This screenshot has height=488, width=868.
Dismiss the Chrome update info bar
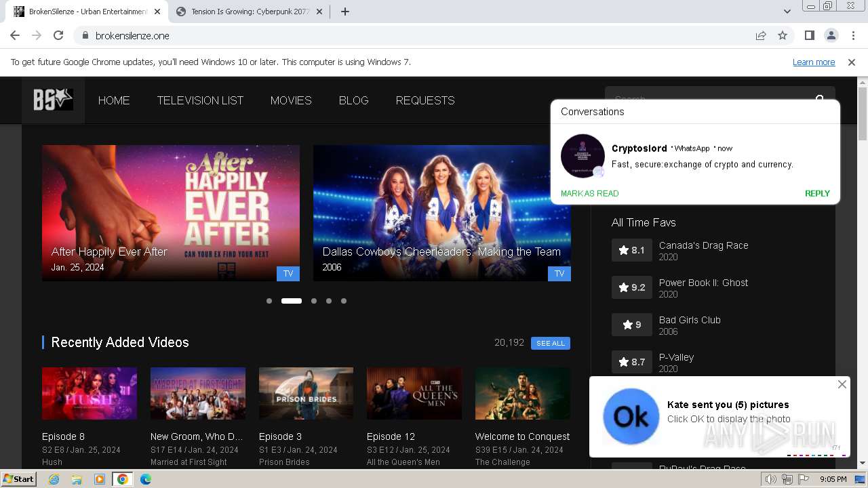point(852,62)
